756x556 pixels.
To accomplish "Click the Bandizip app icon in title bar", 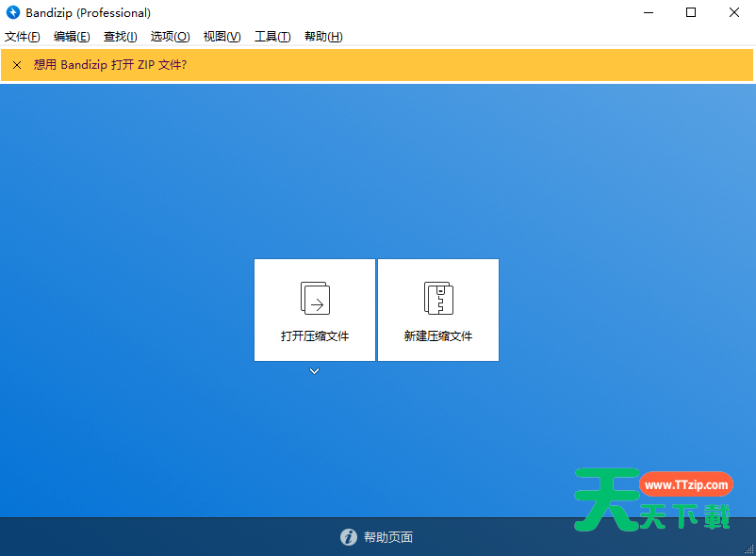I will tap(13, 13).
